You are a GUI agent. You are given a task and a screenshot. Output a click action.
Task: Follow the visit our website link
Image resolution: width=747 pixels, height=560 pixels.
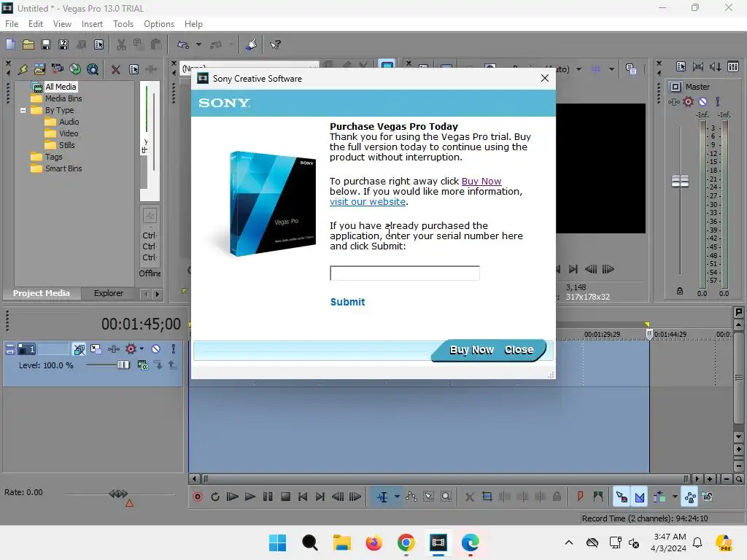click(x=368, y=201)
